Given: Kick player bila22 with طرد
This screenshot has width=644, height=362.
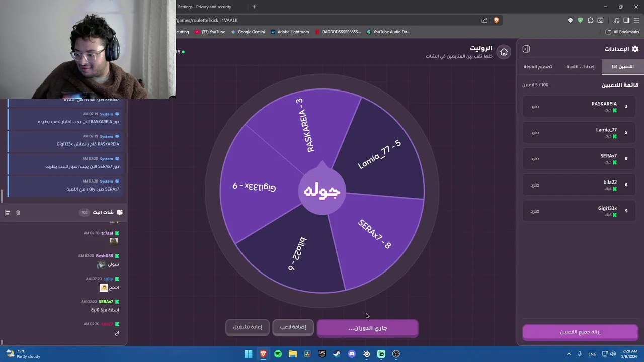Looking at the screenshot, I should (535, 185).
